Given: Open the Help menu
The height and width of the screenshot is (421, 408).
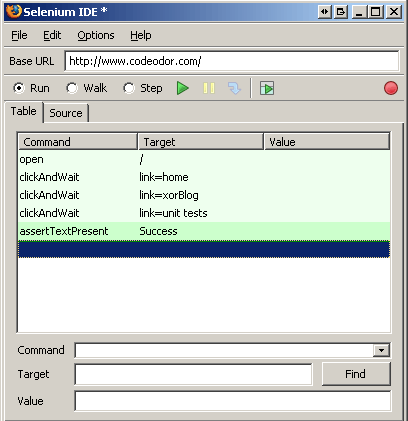Looking at the screenshot, I should 141,35.
